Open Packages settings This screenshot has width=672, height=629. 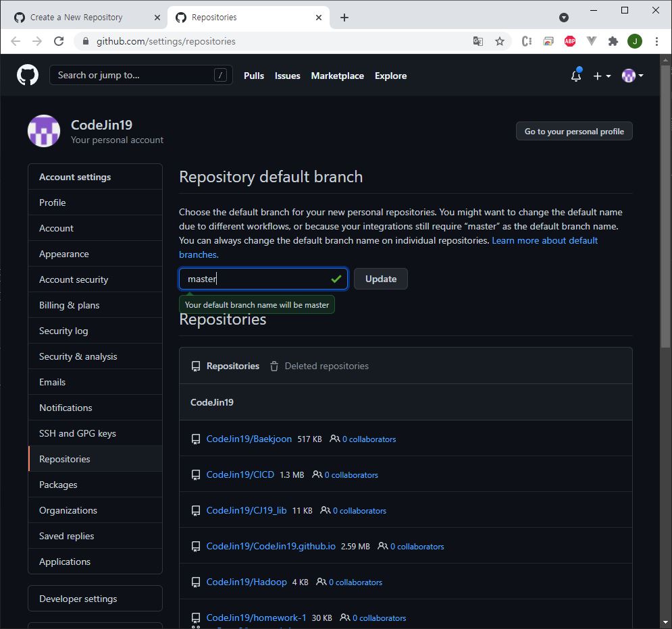tap(95, 485)
